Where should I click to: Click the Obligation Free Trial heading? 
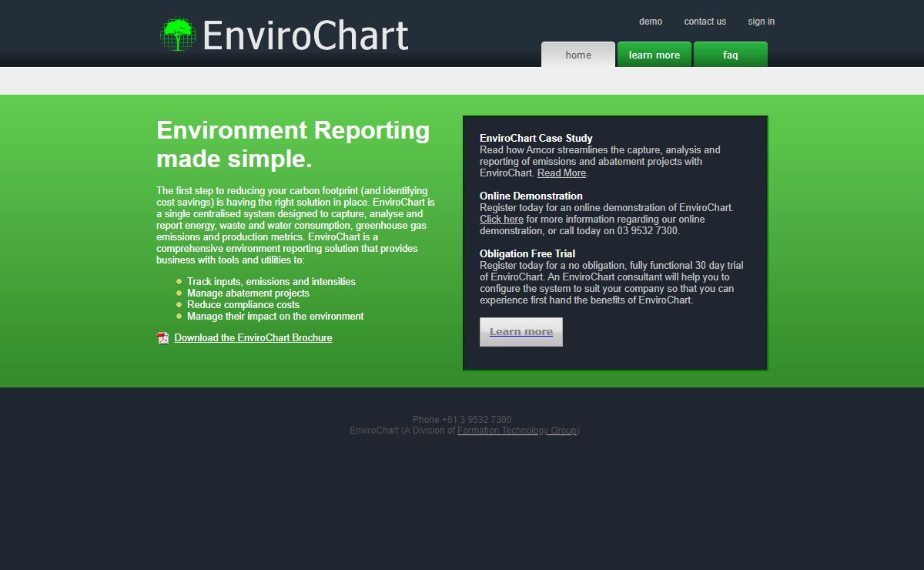[x=527, y=253]
